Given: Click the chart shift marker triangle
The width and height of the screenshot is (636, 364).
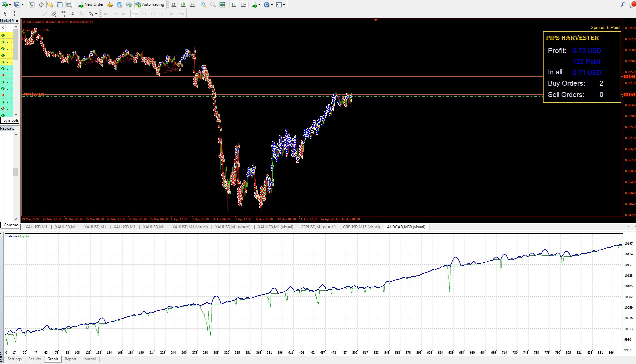Looking at the screenshot, I should pyautogui.click(x=376, y=20).
